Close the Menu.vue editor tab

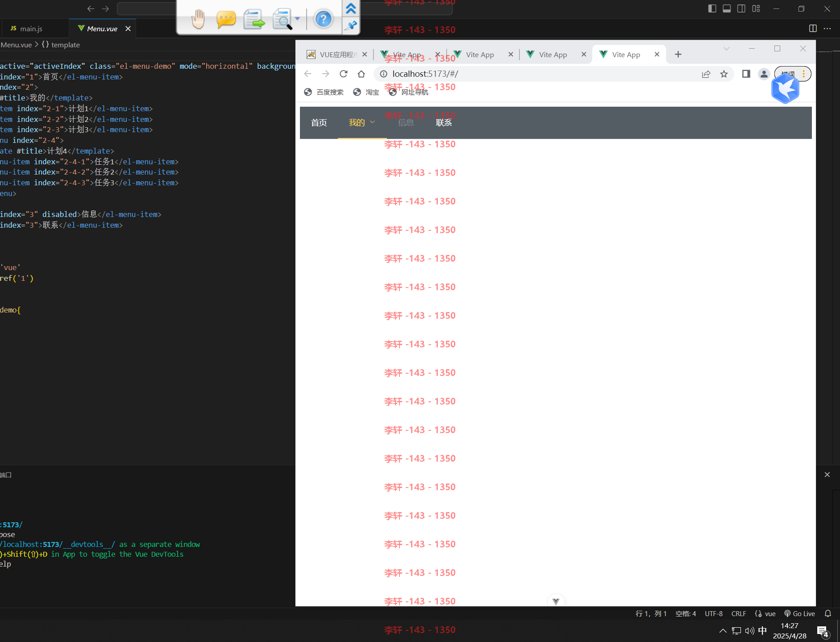point(128,29)
